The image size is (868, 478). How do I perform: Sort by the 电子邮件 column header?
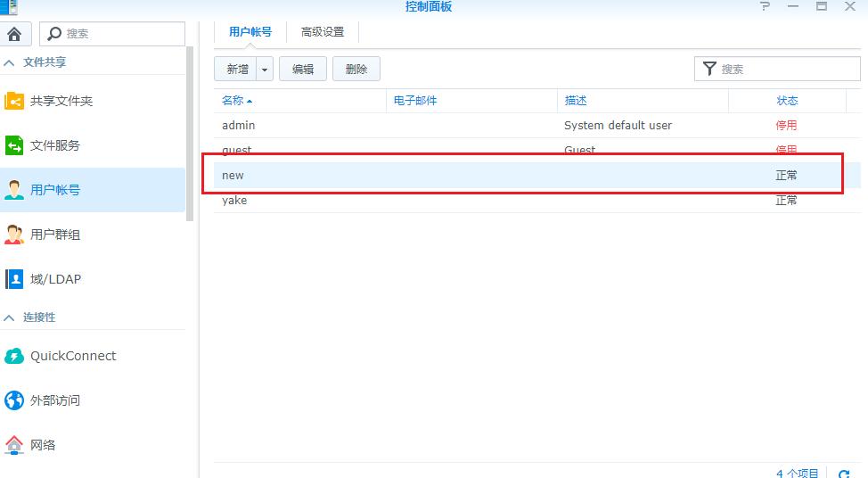tap(471, 101)
